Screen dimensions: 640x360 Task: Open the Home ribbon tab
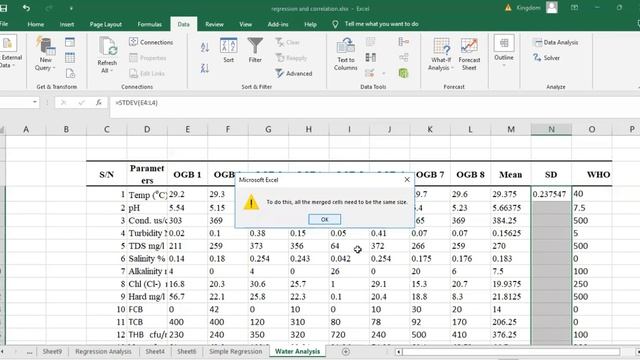36,24
